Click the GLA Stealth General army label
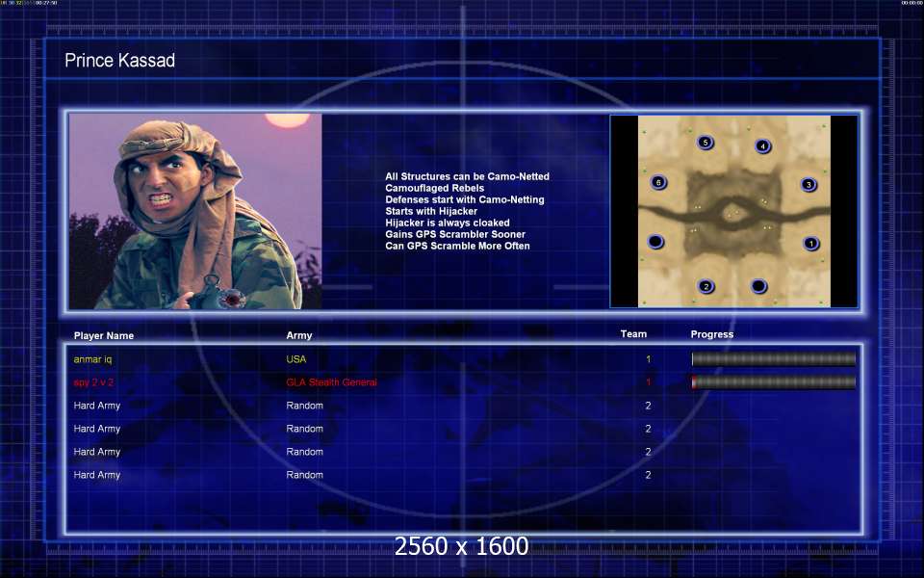924x578 pixels. coord(331,382)
